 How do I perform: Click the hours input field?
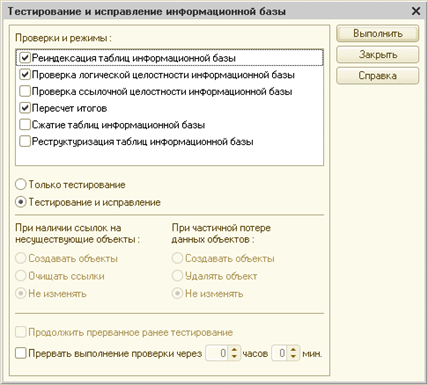coord(218,353)
